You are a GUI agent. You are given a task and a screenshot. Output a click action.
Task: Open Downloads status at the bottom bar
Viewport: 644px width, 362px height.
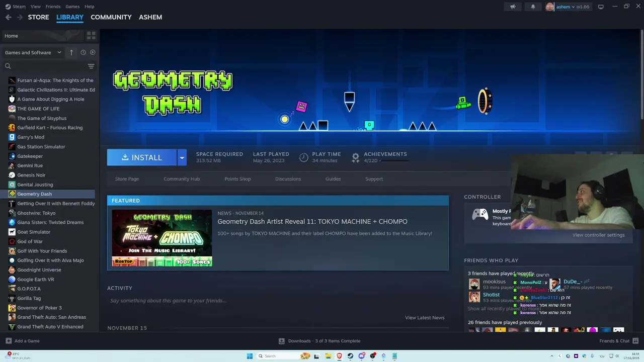pyautogui.click(x=319, y=341)
